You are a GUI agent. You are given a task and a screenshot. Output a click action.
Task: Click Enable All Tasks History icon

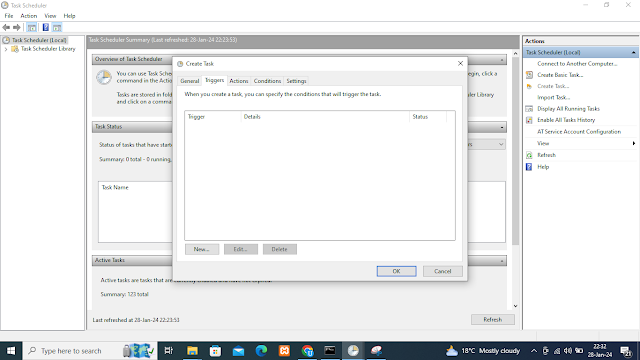[x=529, y=120]
